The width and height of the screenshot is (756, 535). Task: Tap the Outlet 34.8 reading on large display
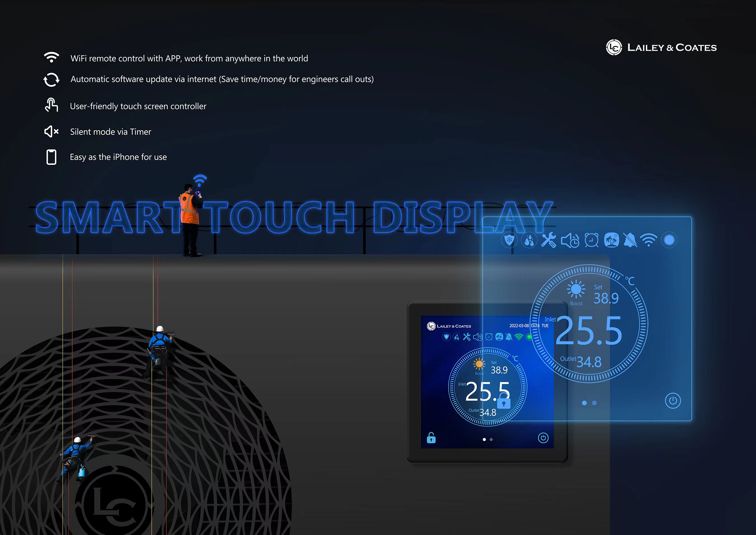point(581,361)
